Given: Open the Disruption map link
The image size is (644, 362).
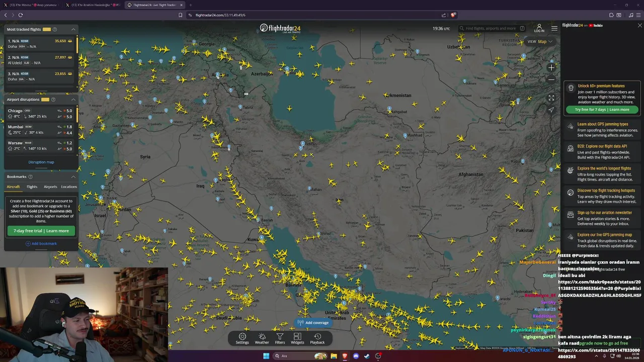Looking at the screenshot, I should (x=41, y=162).
